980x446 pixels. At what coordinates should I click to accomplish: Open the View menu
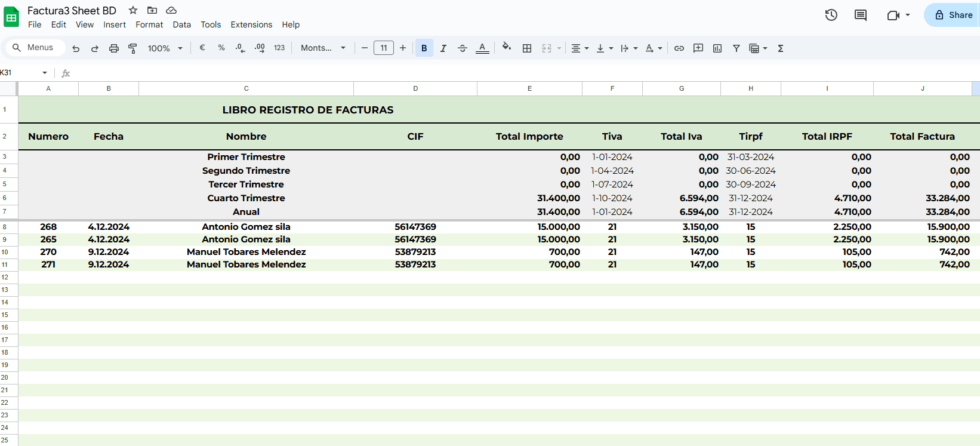(x=85, y=24)
